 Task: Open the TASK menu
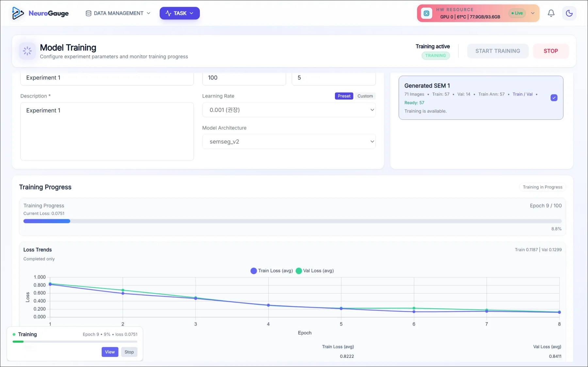pos(180,13)
